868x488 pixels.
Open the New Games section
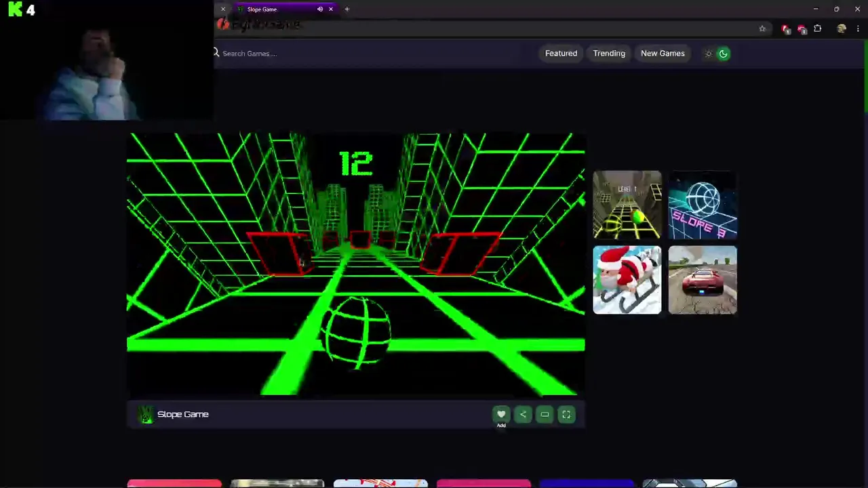663,54
